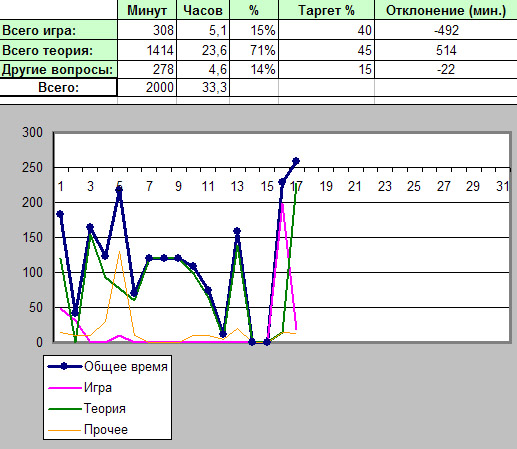This screenshot has height=449, width=517.
Task: Click the "Всего игра:" row label
Action: pos(59,30)
